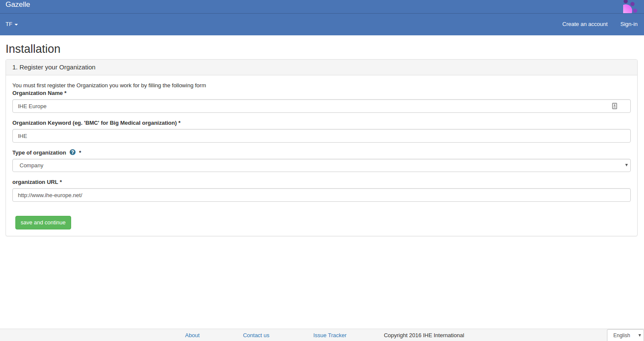Click the help question mark beside Type of organization
This screenshot has height=341, width=644.
tap(72, 152)
